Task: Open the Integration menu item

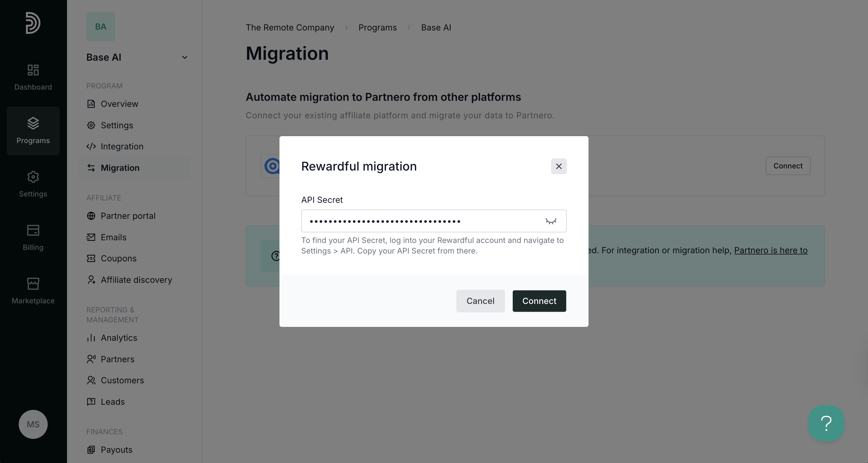Action: coord(122,146)
